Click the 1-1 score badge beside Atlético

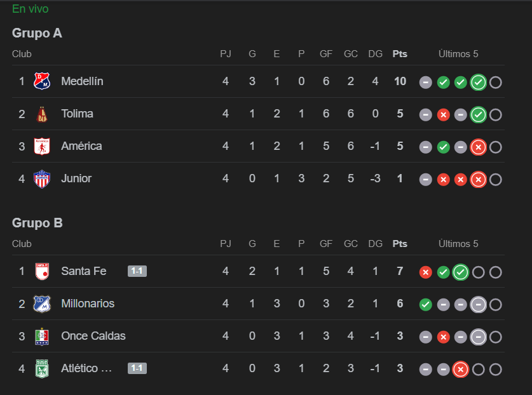click(137, 368)
